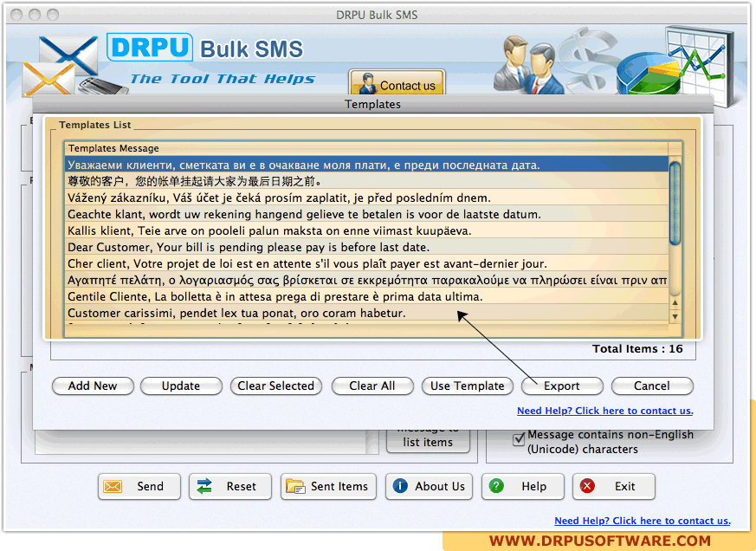Viewport: 756px width, 551px height.
Task: Click the Use Template button
Action: [x=468, y=386]
